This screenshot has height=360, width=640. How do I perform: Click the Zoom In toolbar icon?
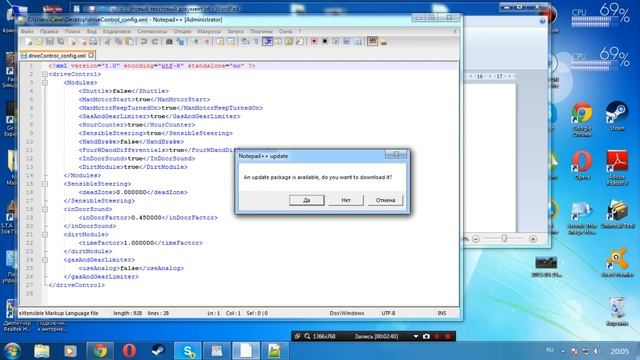196,42
